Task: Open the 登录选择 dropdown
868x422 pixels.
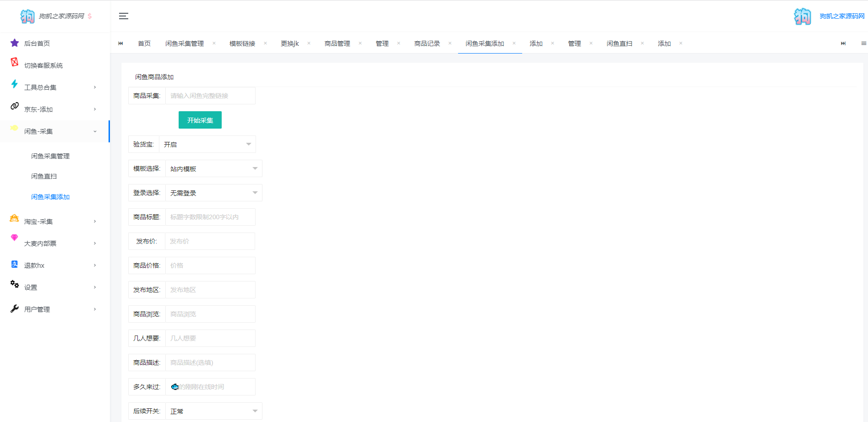Action: [213, 193]
